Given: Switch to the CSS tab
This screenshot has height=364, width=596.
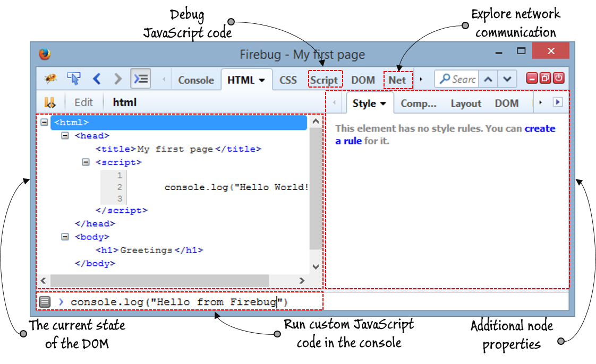Looking at the screenshot, I should tap(288, 80).
